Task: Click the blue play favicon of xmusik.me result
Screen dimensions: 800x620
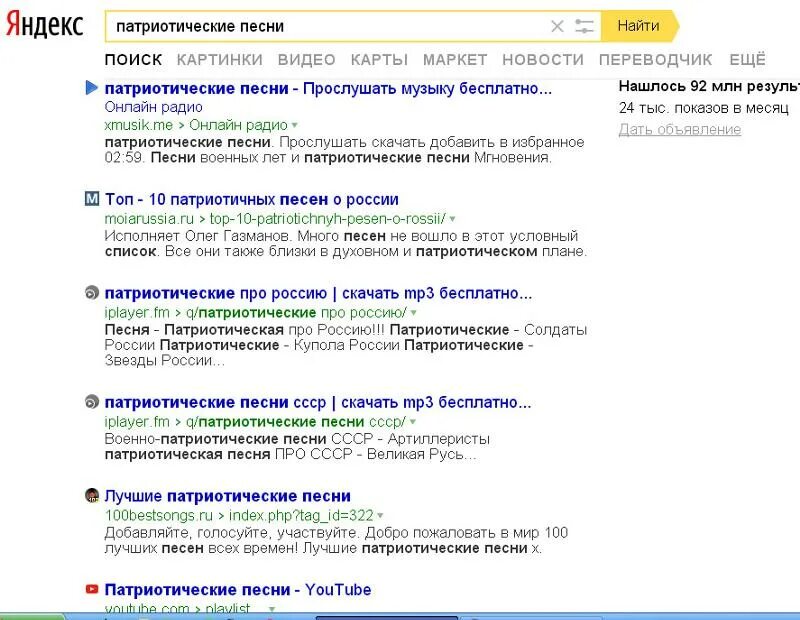Action: pos(91,88)
